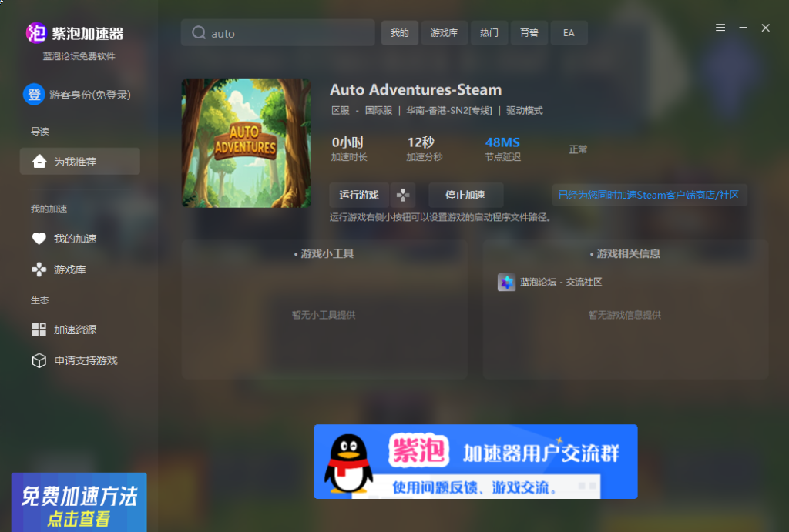The height and width of the screenshot is (532, 789).
Task: Open the hamburger menu icon
Action: [x=720, y=28]
